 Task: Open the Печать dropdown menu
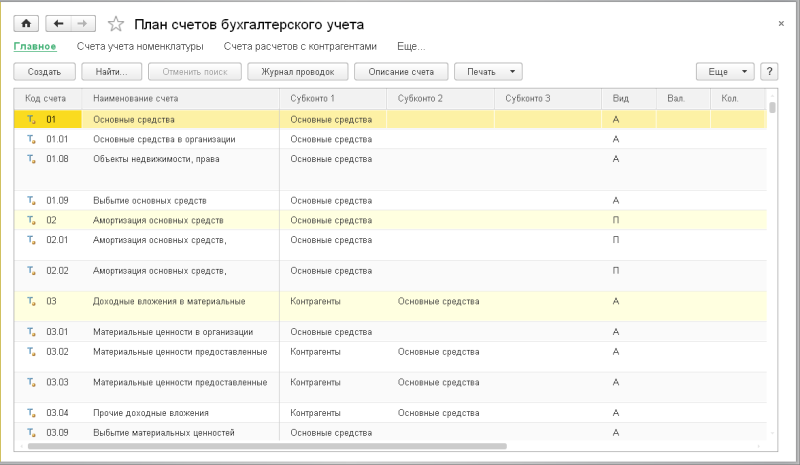pos(488,72)
